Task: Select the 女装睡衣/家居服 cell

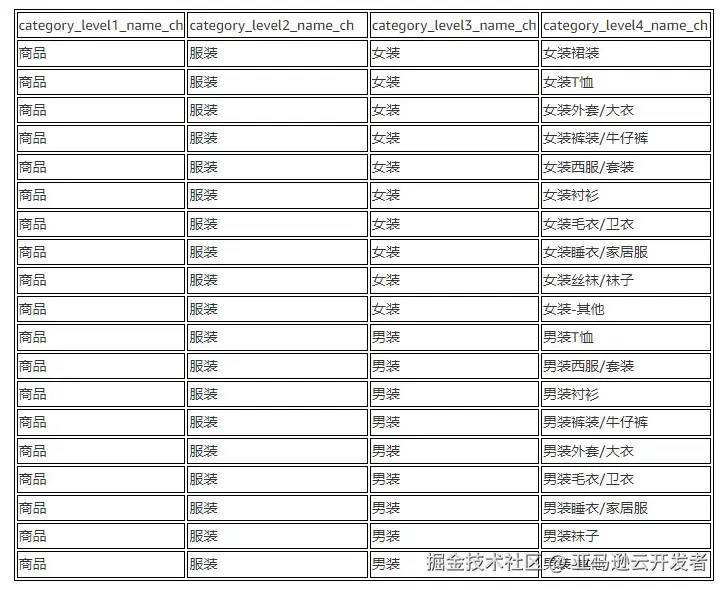Action: [x=626, y=252]
